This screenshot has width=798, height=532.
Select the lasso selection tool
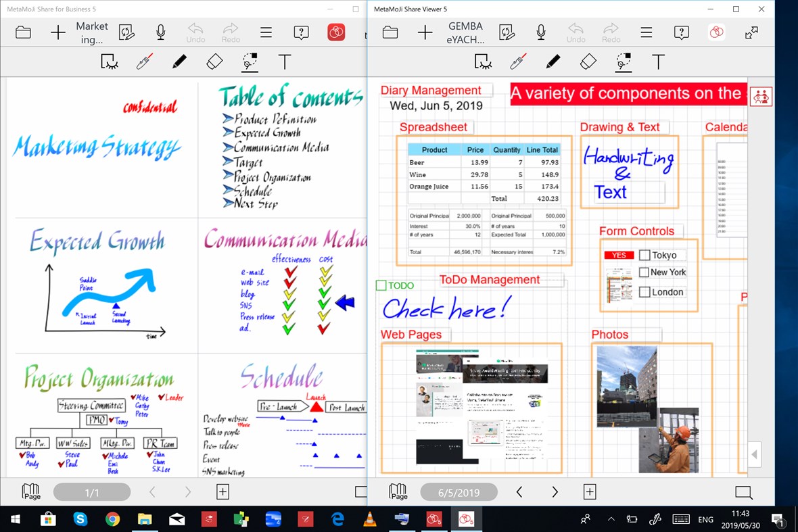point(622,62)
